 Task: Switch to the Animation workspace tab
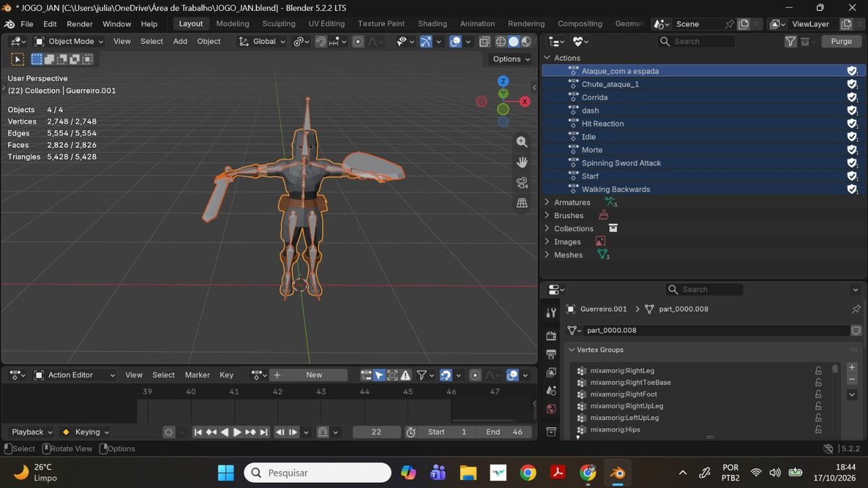(477, 24)
